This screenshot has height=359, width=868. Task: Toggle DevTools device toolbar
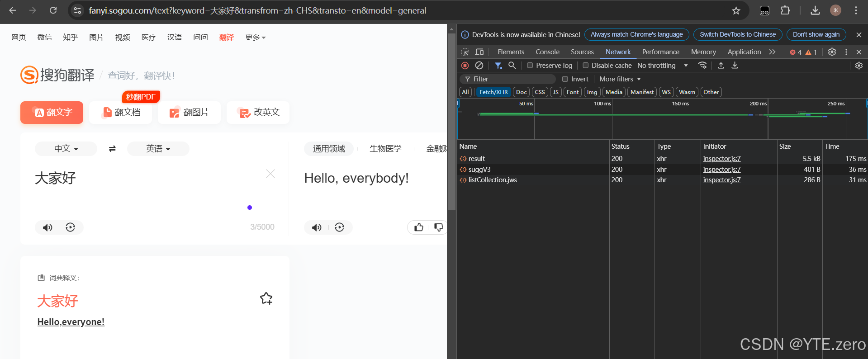click(x=479, y=52)
